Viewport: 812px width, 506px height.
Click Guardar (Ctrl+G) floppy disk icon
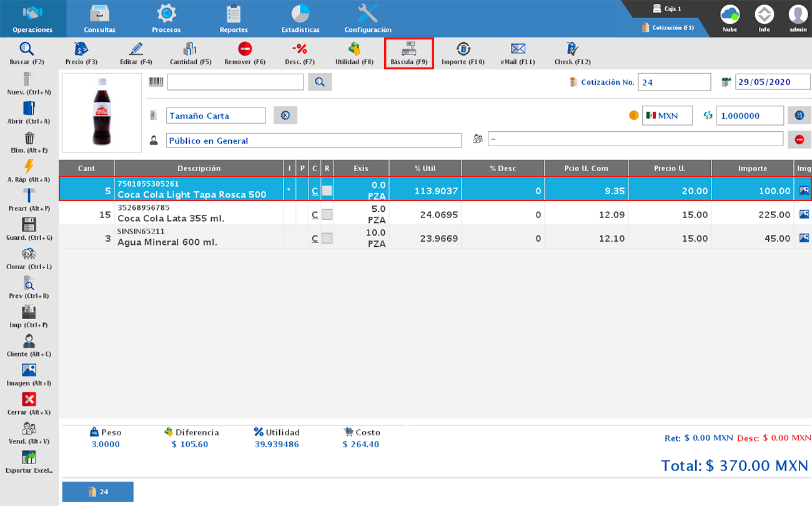pos(29,226)
